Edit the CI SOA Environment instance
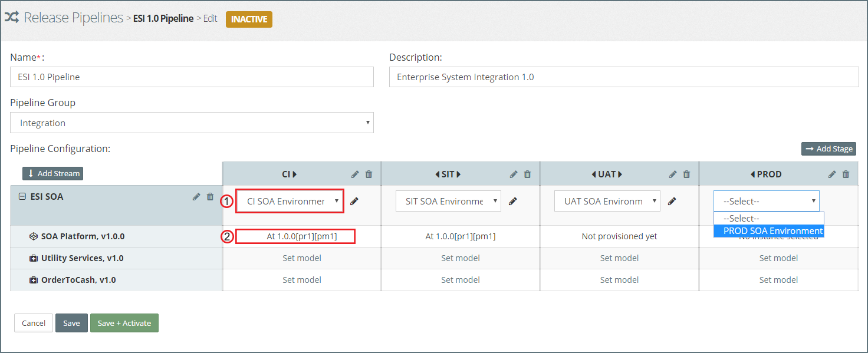The height and width of the screenshot is (353, 868). click(354, 202)
